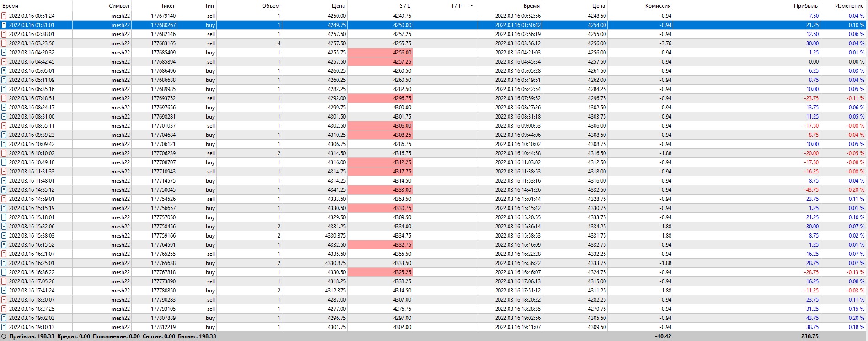Click the commission value -3.76
The height and width of the screenshot is (341, 868).
click(x=665, y=43)
